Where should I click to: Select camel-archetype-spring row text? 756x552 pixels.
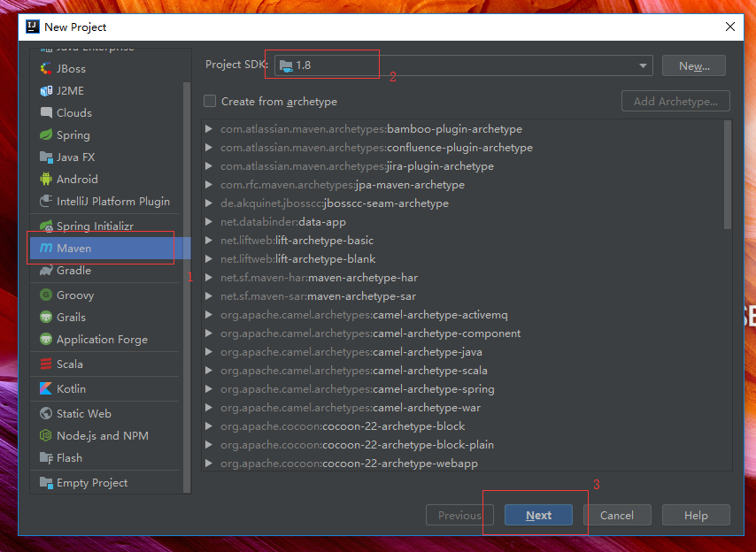[x=358, y=388]
